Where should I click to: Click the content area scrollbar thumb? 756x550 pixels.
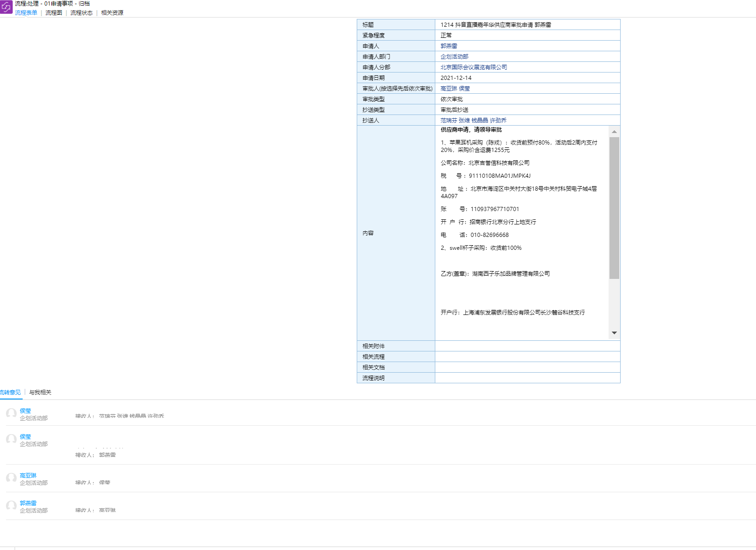click(614, 208)
